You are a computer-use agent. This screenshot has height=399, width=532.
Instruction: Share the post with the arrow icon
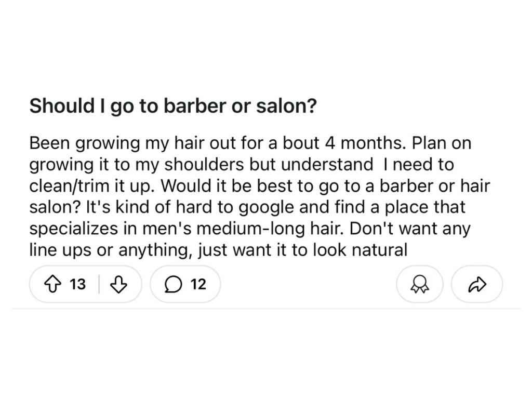pos(477,284)
